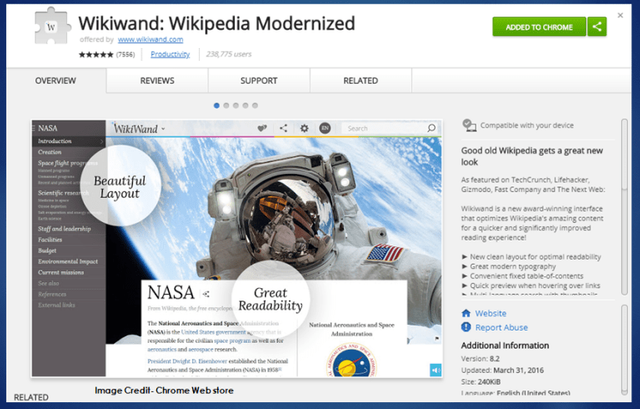This screenshot has width=640, height=409.
Task: Open the aeronautics link
Action: click(162, 349)
